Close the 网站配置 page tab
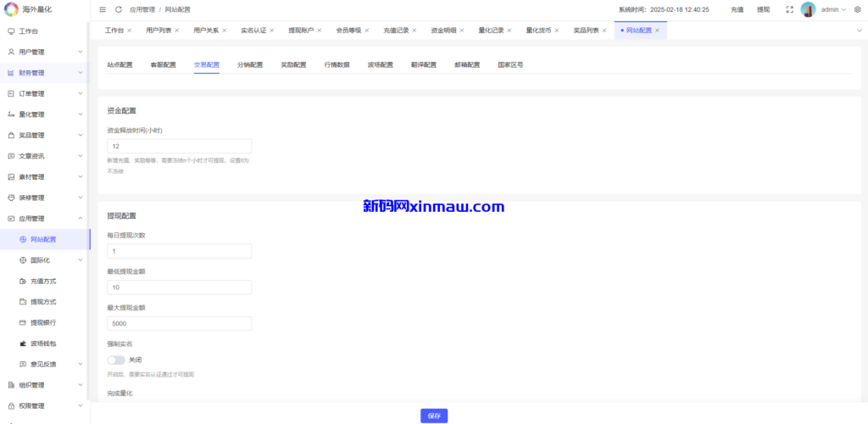 click(x=657, y=31)
